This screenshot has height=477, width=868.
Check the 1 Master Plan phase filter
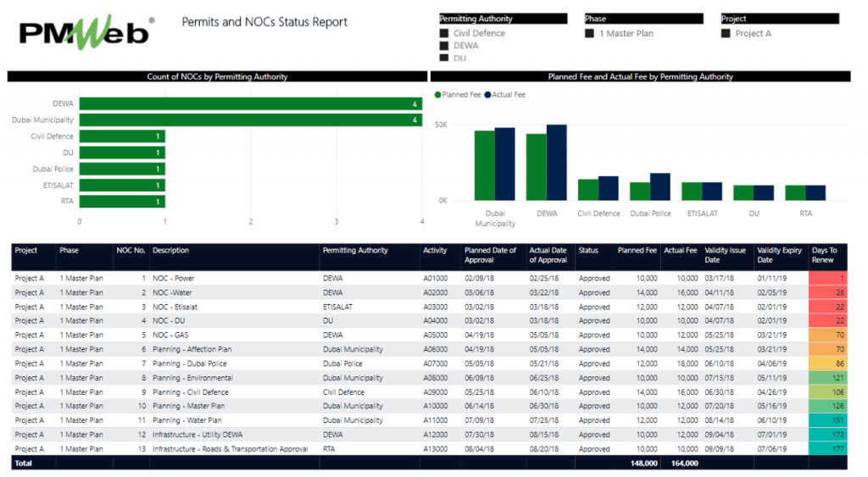(x=590, y=33)
